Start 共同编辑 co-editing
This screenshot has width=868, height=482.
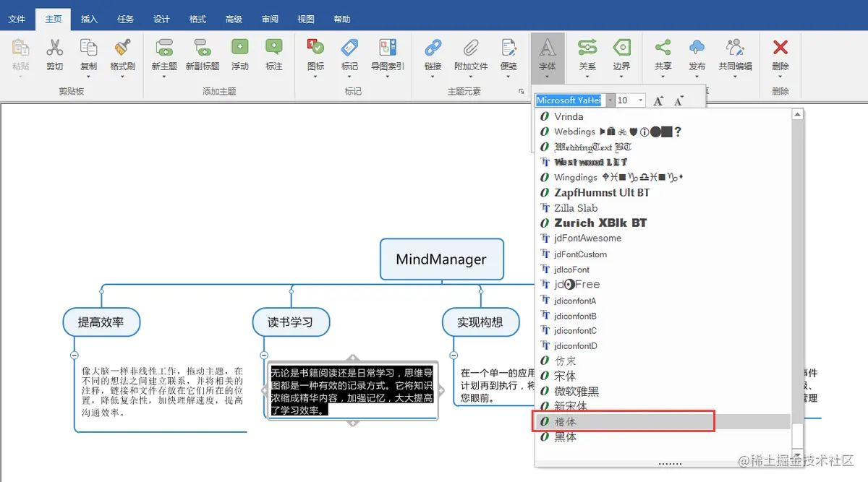[x=735, y=48]
